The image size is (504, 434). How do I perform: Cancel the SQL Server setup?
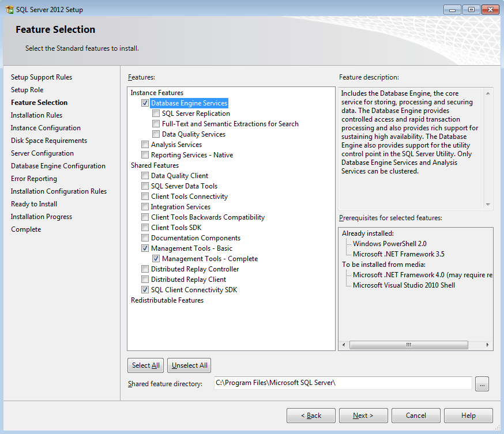click(x=416, y=416)
